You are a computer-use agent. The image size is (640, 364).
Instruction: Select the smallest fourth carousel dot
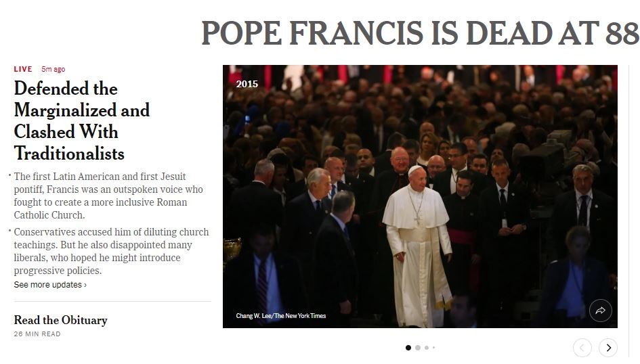tap(433, 348)
